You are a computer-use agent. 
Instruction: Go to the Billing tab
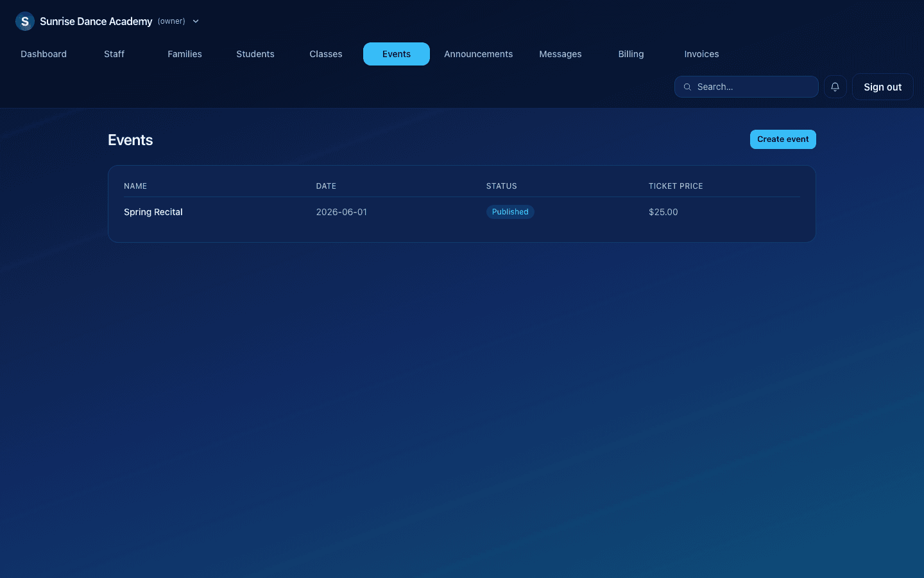point(631,54)
